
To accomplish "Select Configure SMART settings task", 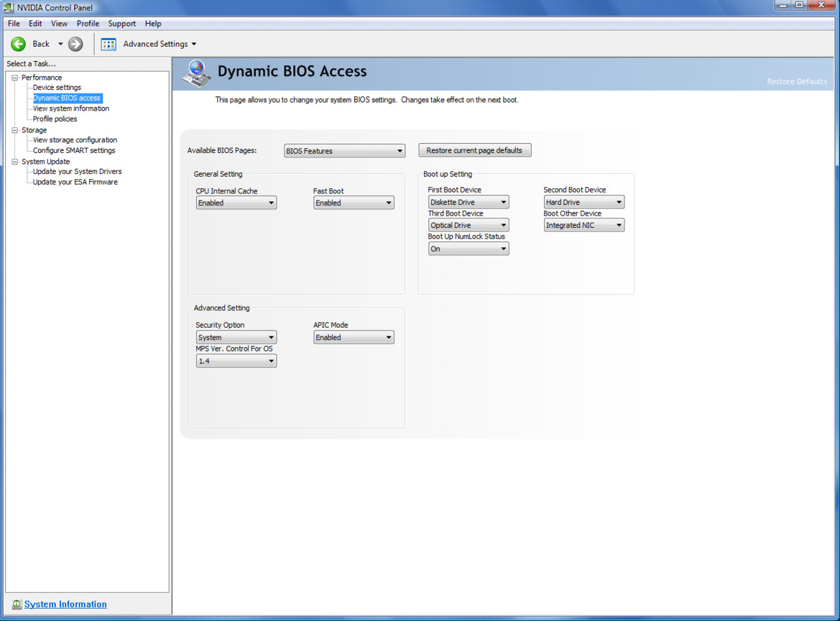I will (x=74, y=150).
